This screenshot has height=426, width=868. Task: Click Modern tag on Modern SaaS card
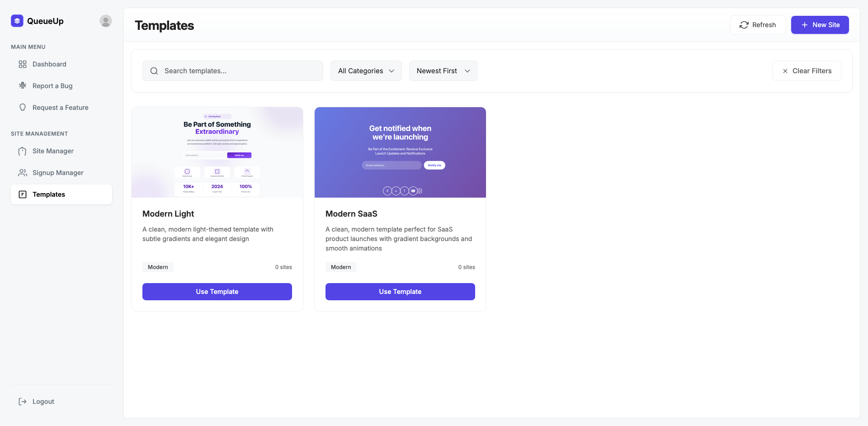pyautogui.click(x=341, y=267)
